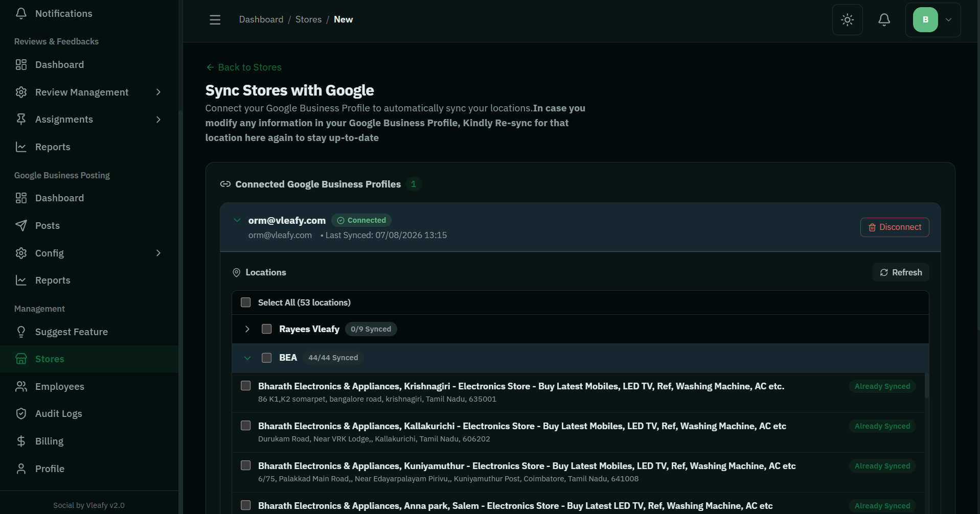The image size is (980, 514).
Task: Expand the Assignments submenu arrow
Action: [x=158, y=119]
